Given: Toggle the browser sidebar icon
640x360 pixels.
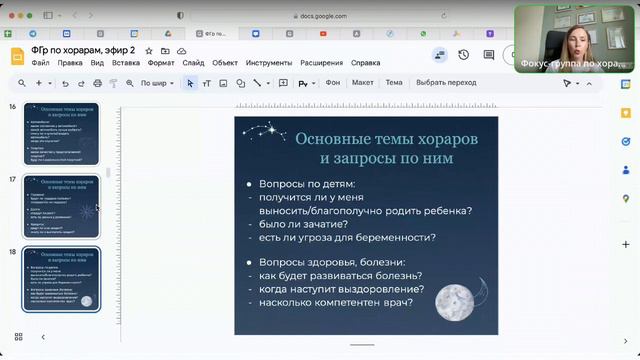Looking at the screenshot, I should click(x=48, y=16).
